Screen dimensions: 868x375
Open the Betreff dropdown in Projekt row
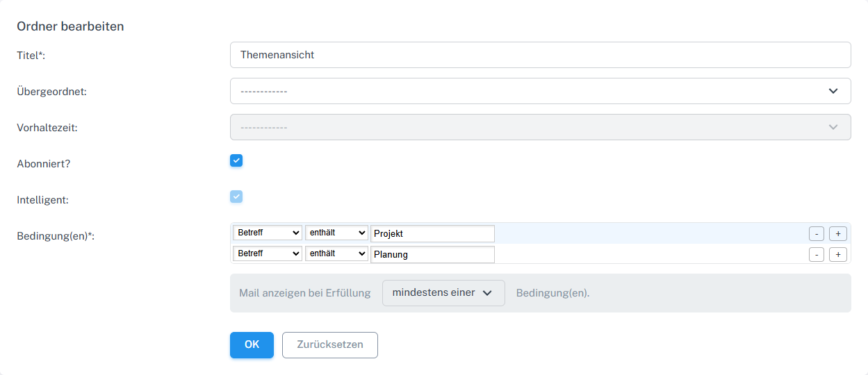click(268, 233)
